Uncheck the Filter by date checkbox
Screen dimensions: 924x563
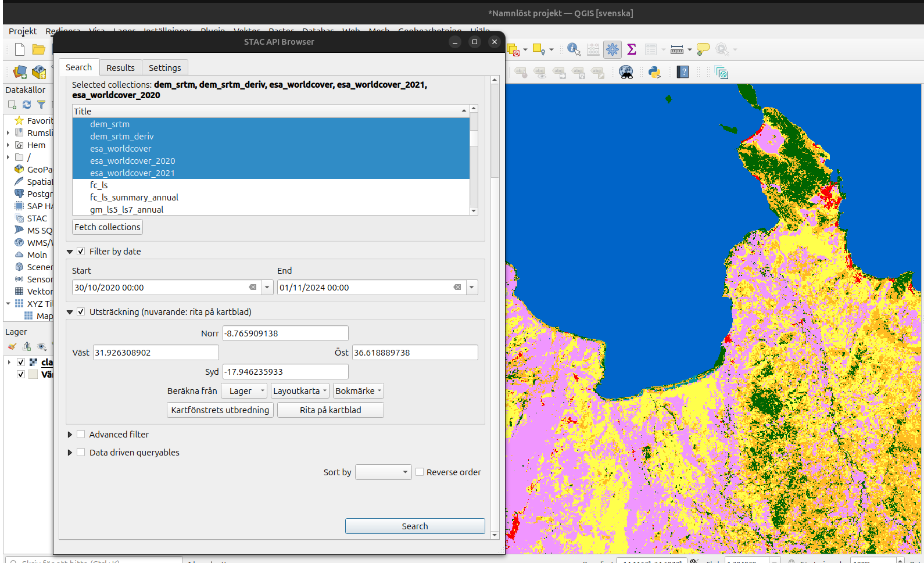pyautogui.click(x=81, y=252)
